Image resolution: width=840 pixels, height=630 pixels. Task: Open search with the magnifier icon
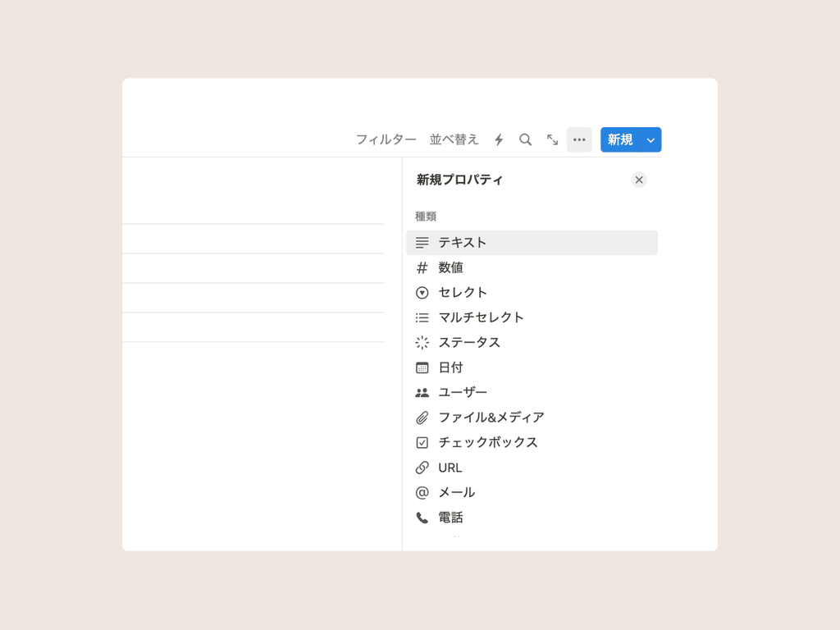[526, 139]
